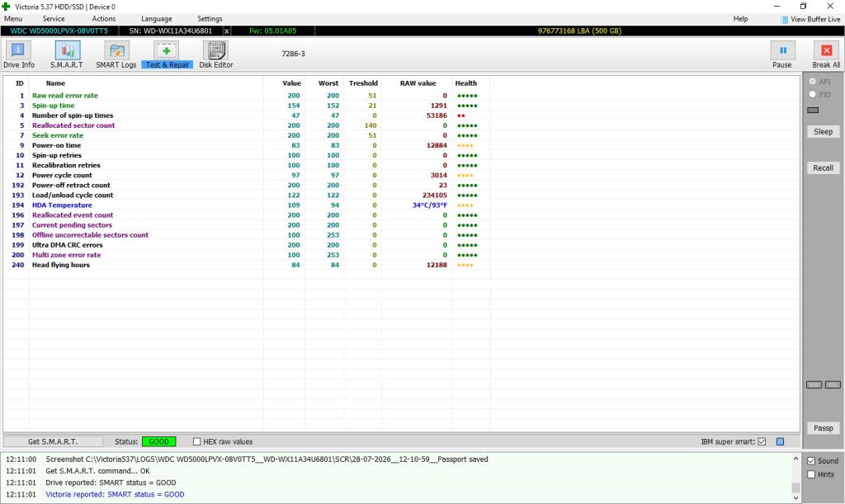845x504 pixels.
Task: Click the Victoria reported SMART status log line
Action: pos(115,494)
